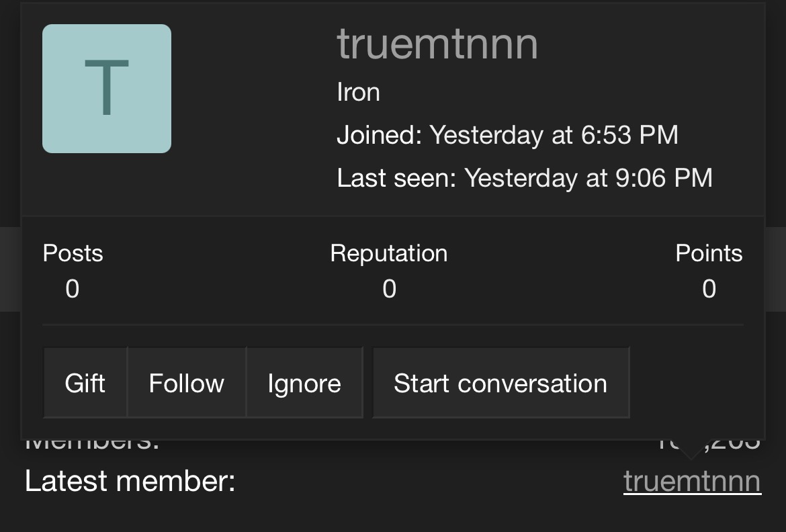Click the Reputation count zero
Image resolution: width=786 pixels, height=532 pixels.
coord(390,289)
